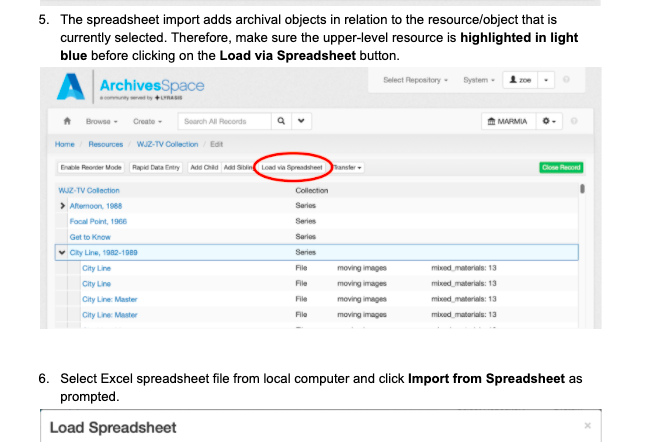Click the ArchivesSpace logo icon
The height and width of the screenshot is (442, 658).
[71, 88]
